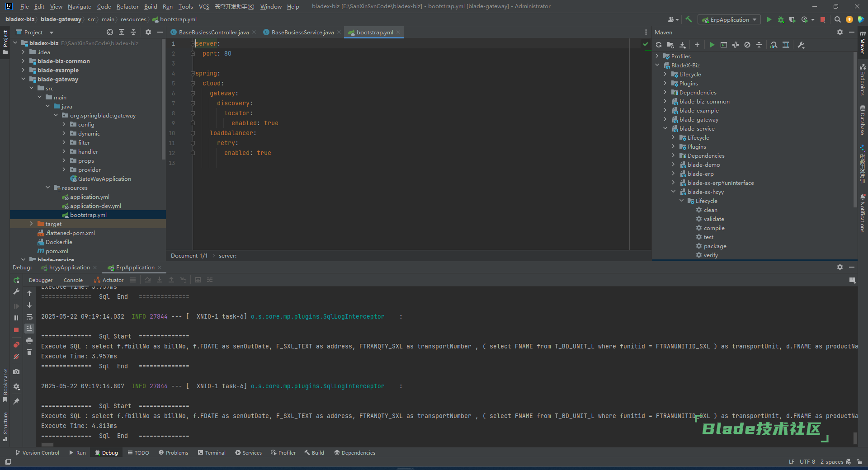Click Execute Maven Goal icon
The width and height of the screenshot is (868, 470).
click(x=724, y=45)
